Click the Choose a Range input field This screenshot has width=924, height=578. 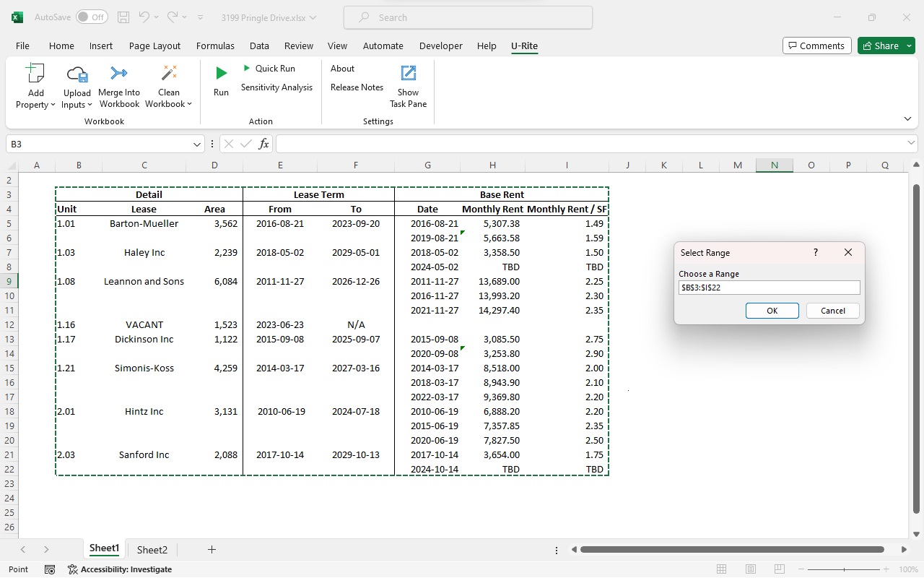tap(768, 287)
